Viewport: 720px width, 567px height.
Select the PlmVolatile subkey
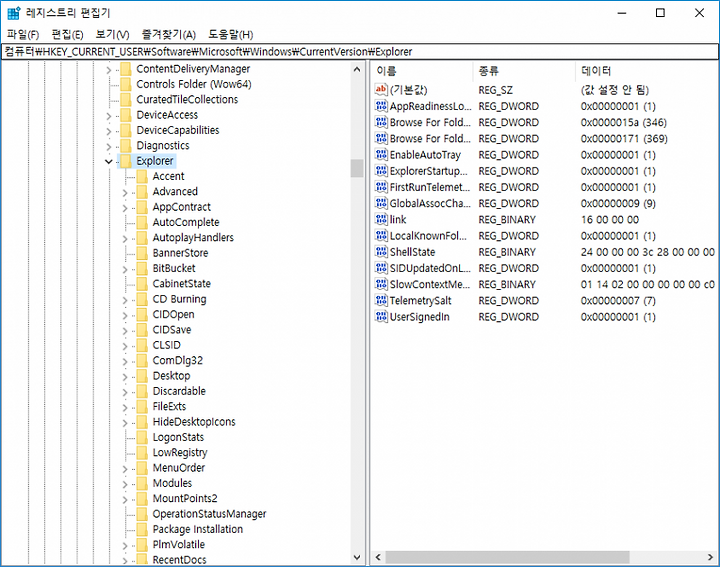[x=179, y=545]
